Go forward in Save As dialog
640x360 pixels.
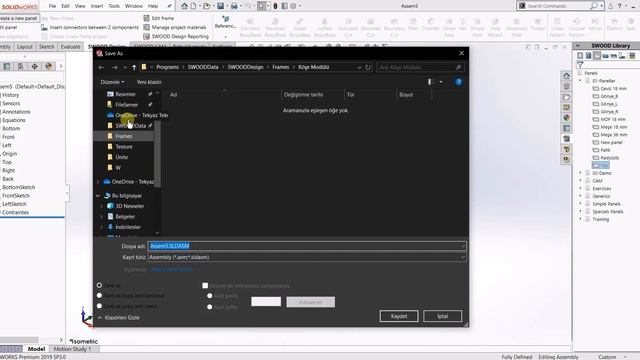pyautogui.click(x=115, y=67)
